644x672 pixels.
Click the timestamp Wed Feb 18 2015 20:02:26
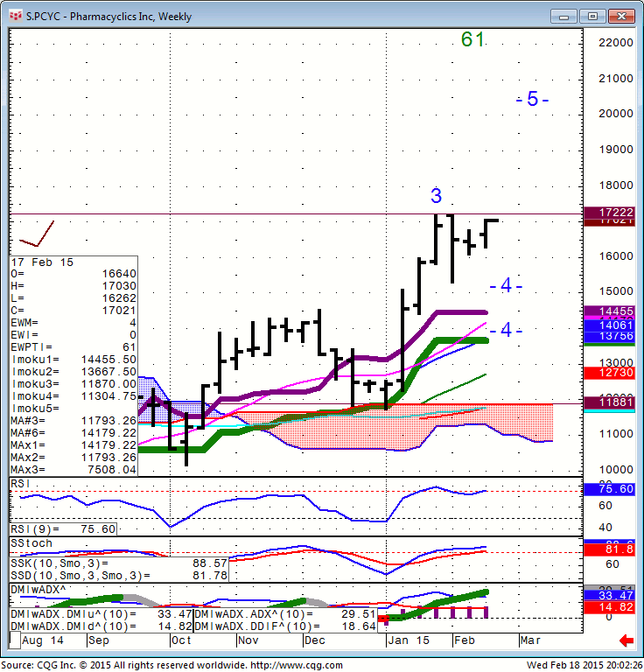584,666
